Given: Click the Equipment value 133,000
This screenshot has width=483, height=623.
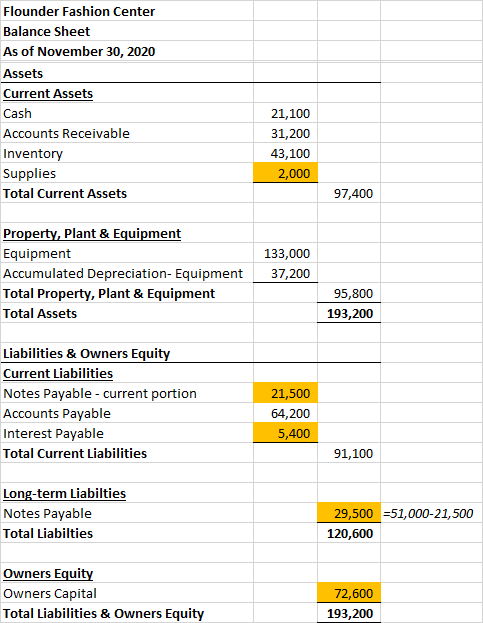Looking at the screenshot, I should [286, 253].
